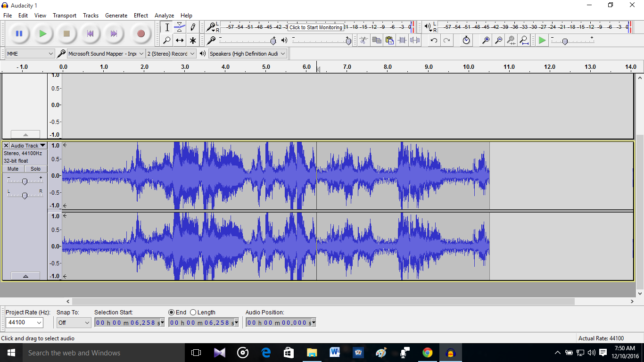644x362 pixels.
Task: Click the green Play button
Action: click(x=43, y=33)
